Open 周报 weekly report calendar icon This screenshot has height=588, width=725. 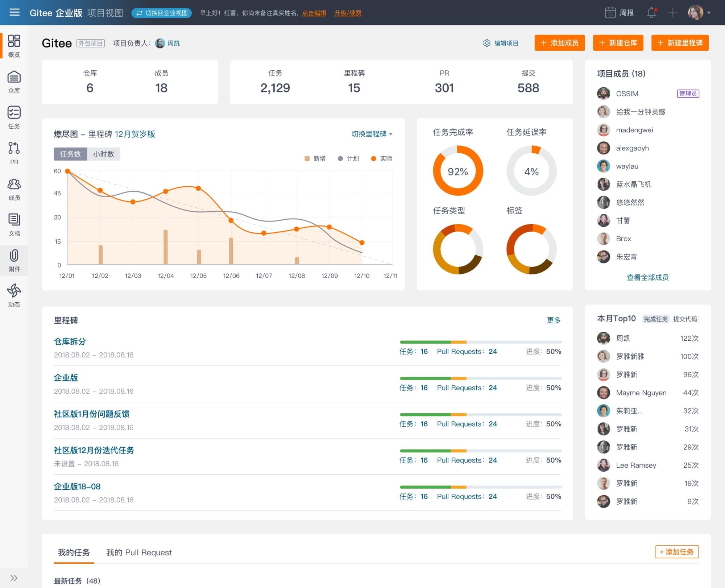point(610,13)
